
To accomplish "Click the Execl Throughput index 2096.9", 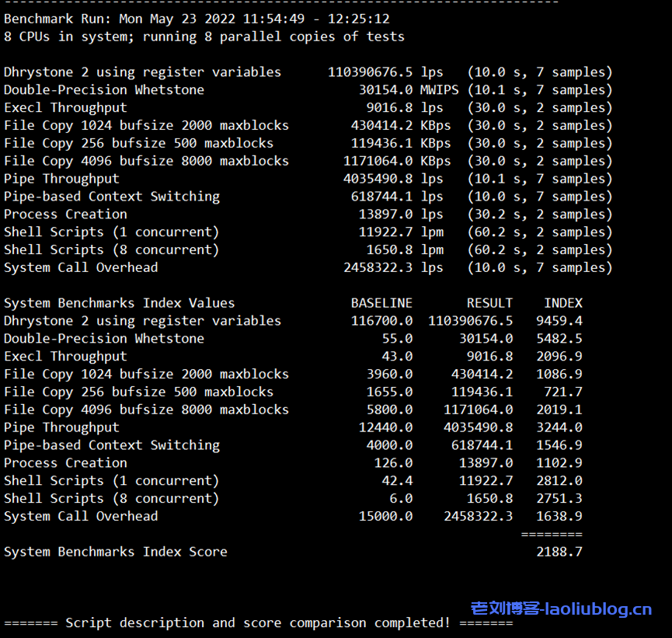I will click(559, 357).
